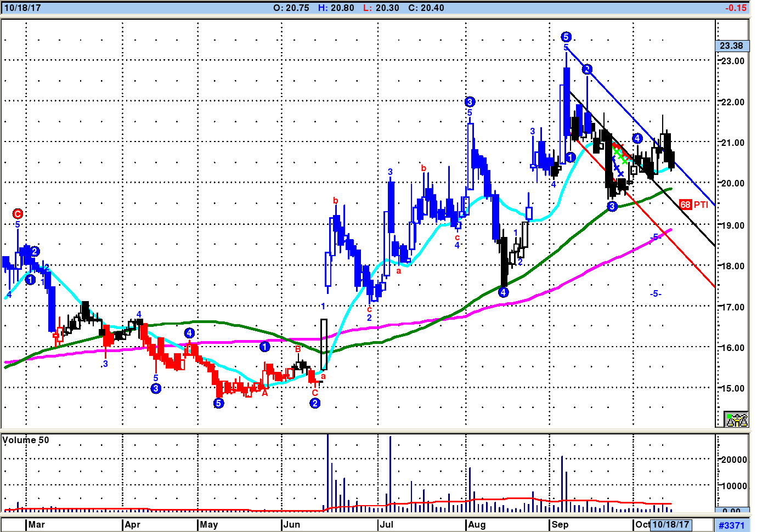Click the dashed -5- projection label near 17.00
The width and height of the screenshot is (768, 532).
(656, 294)
